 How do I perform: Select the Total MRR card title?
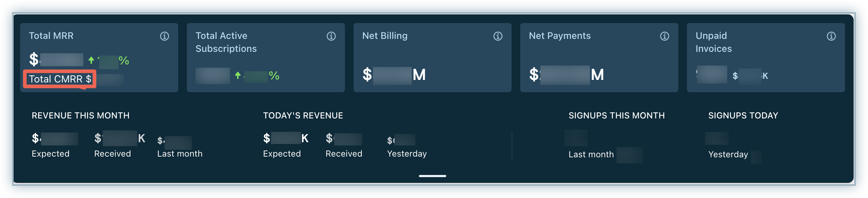pos(51,36)
